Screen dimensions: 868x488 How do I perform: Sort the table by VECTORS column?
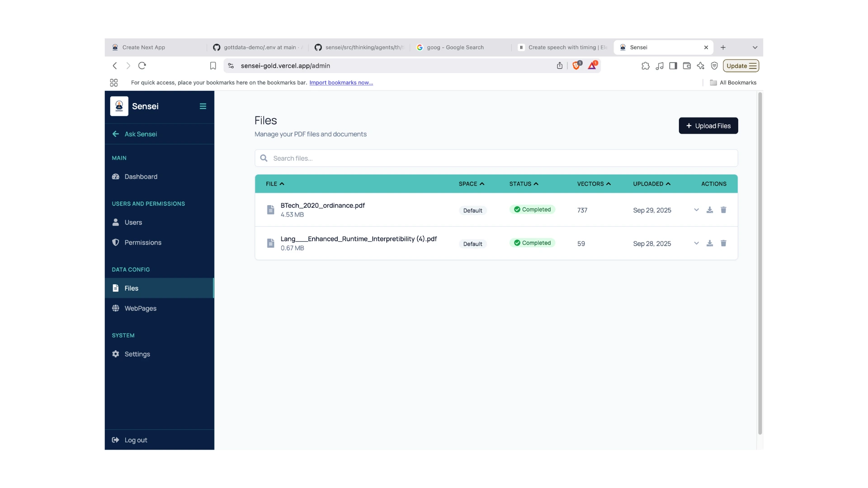tap(594, 184)
